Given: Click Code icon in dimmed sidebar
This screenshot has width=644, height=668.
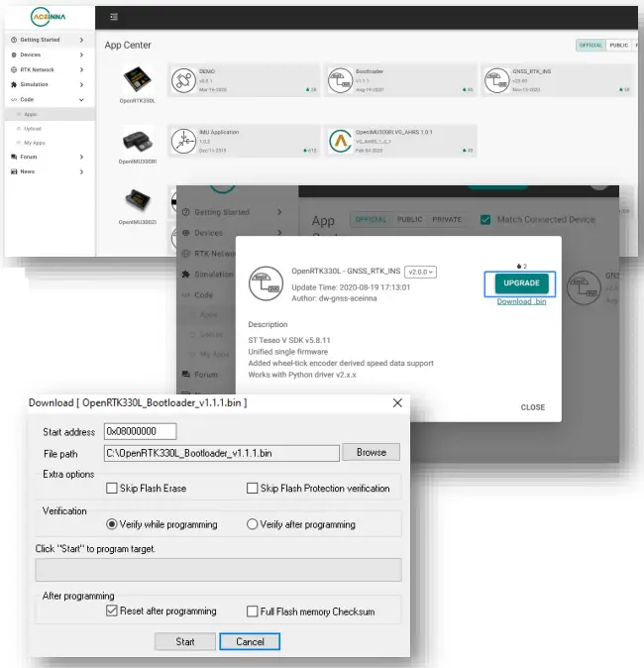Looking at the screenshot, I should tap(185, 294).
